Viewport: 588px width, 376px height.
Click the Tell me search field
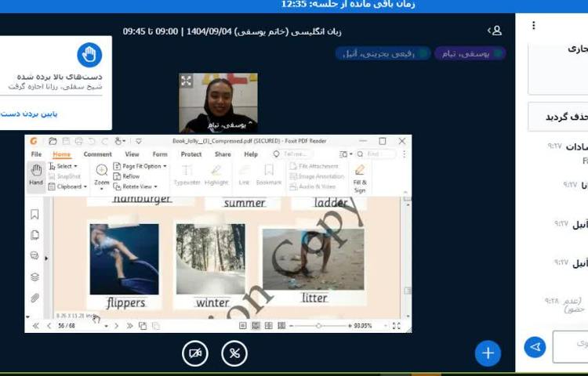[x=293, y=154]
